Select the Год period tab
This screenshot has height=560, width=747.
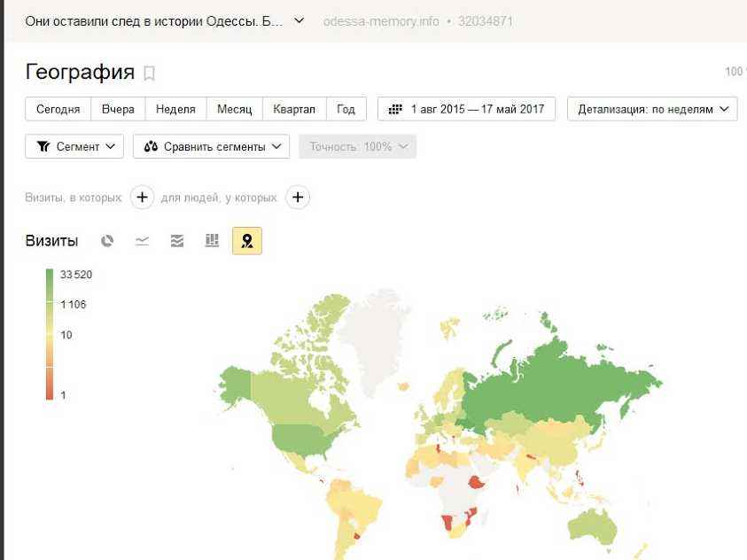[x=346, y=109]
